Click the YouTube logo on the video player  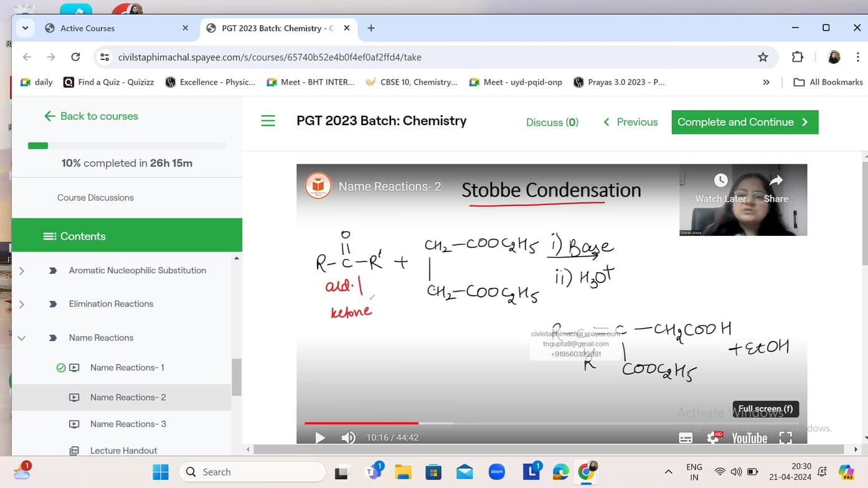click(749, 438)
